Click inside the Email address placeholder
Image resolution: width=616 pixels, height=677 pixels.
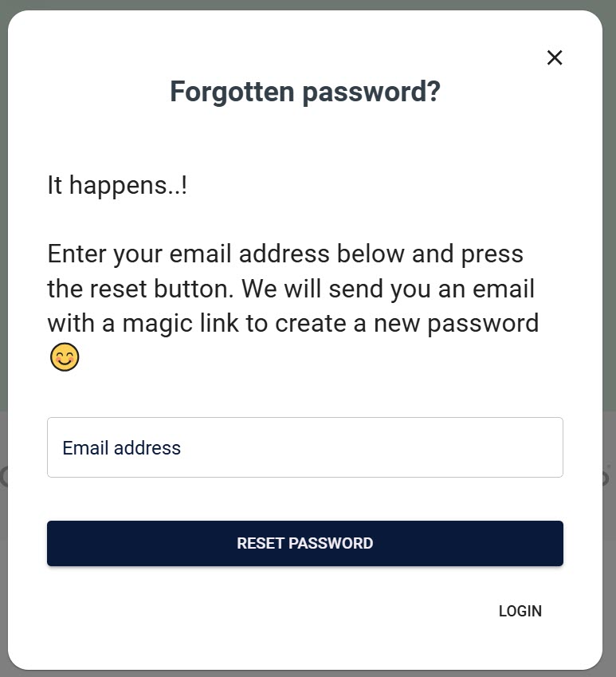tap(121, 447)
